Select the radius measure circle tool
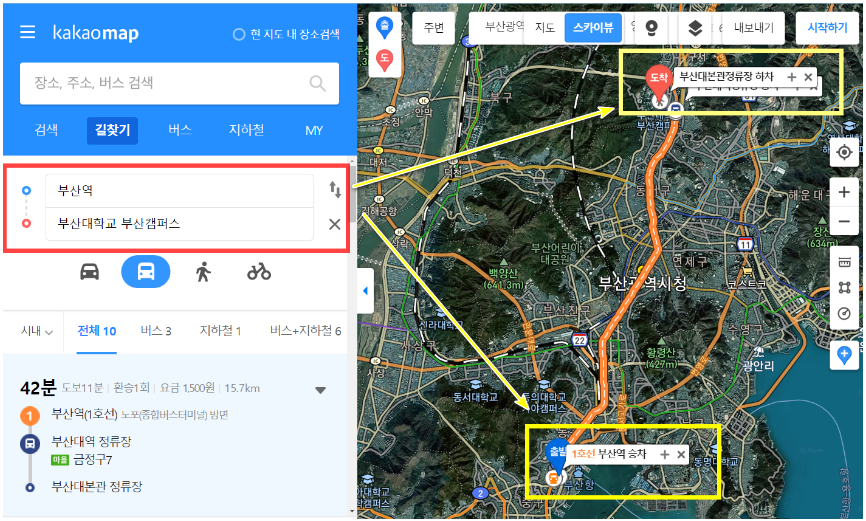Image resolution: width=866 pixels, height=521 pixels. coord(844,313)
